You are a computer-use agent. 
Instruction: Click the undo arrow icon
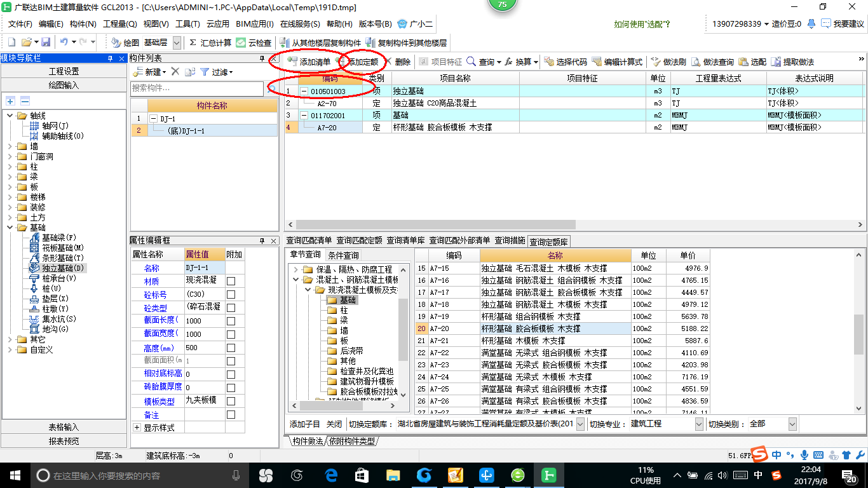coord(64,43)
